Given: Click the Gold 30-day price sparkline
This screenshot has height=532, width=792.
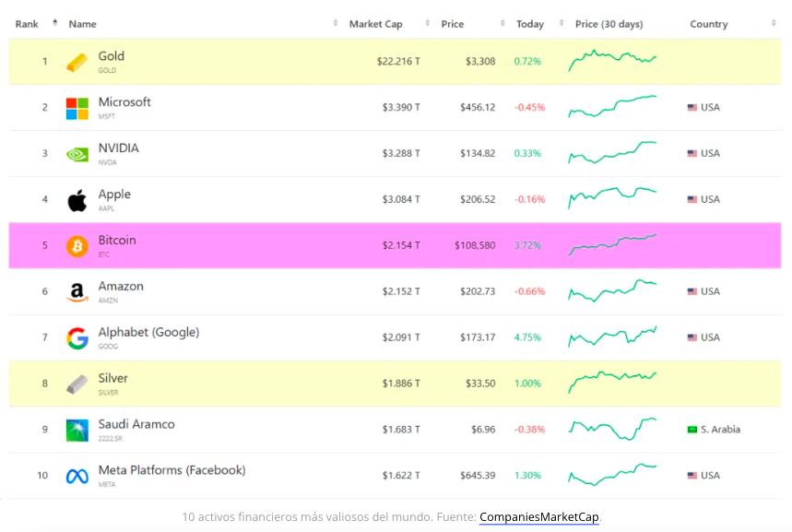Looking at the screenshot, I should click(613, 61).
